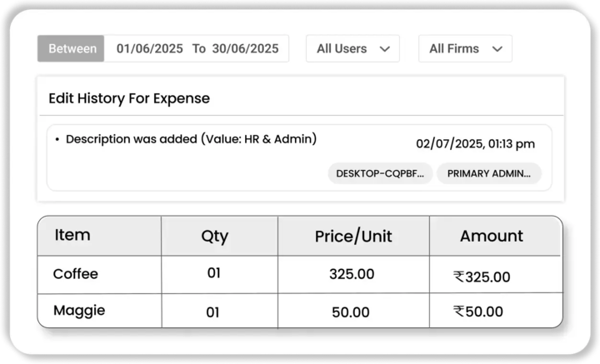Click the PRIMARY ADMIN user tag
Screen dimensions: 600x364
point(489,173)
